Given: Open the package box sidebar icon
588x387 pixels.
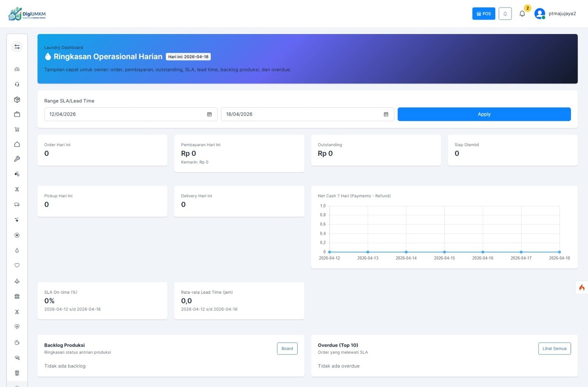Looking at the screenshot, I should click(17, 100).
